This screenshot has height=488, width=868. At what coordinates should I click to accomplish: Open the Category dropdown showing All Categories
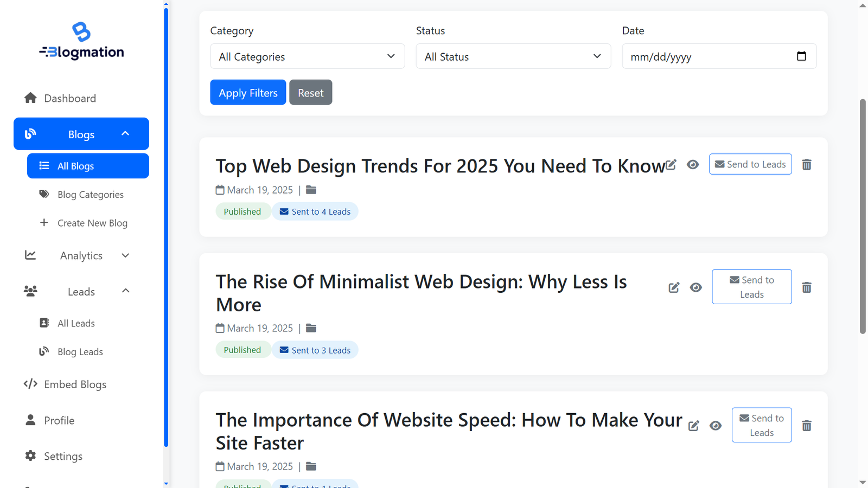(x=307, y=56)
